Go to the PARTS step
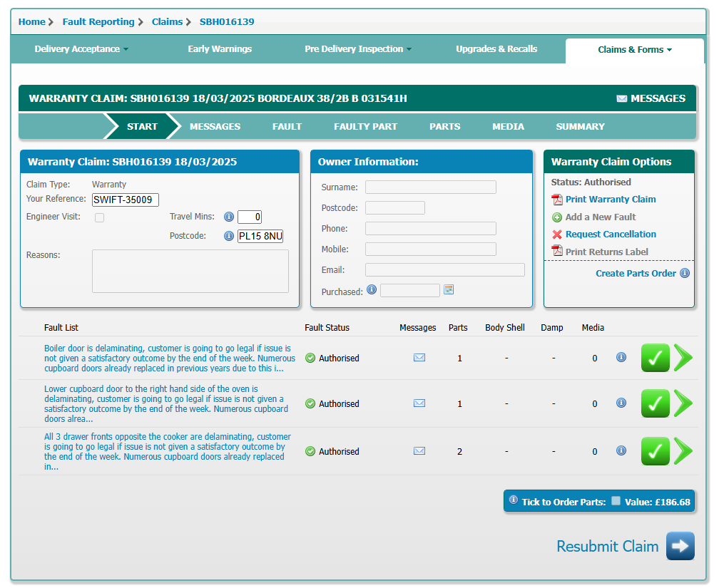The width and height of the screenshot is (724, 588). pyautogui.click(x=444, y=126)
